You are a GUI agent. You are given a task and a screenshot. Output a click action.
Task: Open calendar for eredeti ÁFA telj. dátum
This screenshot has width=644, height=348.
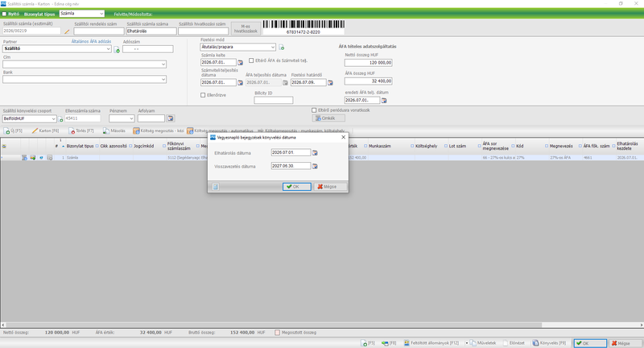(x=384, y=100)
